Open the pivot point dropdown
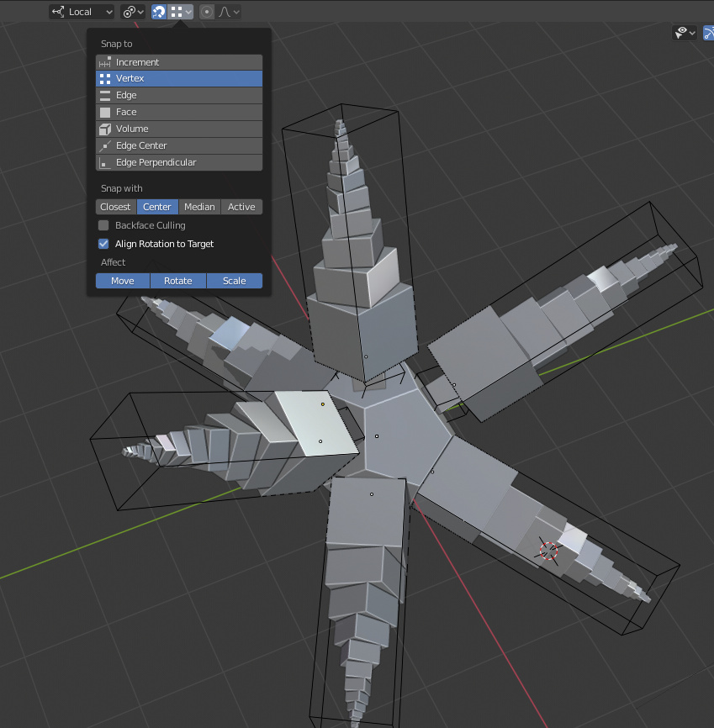 coord(133,12)
